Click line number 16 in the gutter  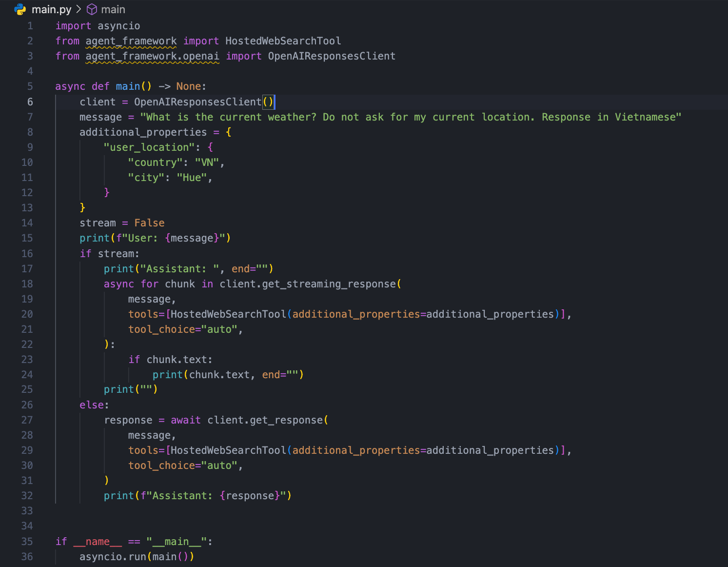(27, 253)
